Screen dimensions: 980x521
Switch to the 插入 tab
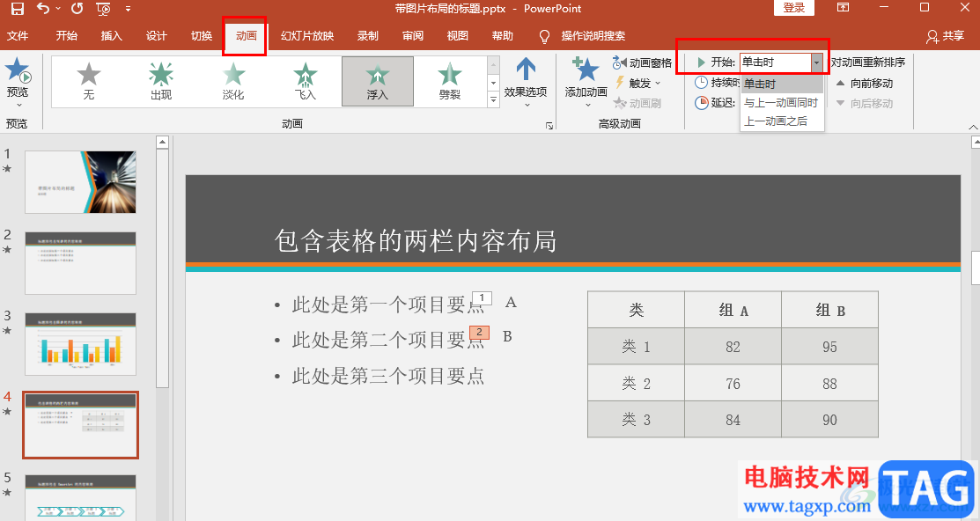[x=111, y=35]
